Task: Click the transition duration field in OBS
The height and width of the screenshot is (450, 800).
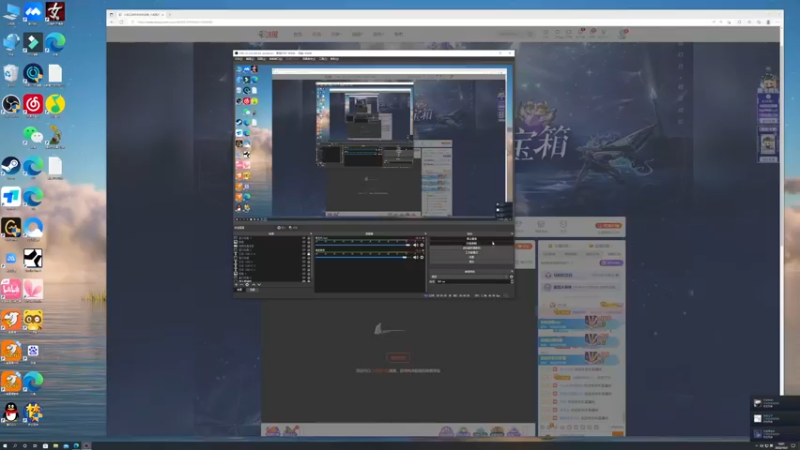Action: click(x=473, y=282)
